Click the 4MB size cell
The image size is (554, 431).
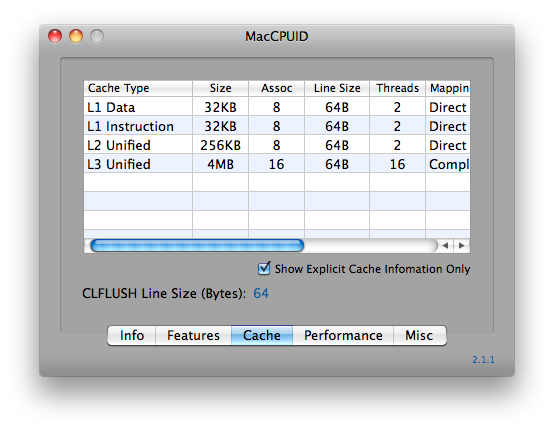coord(220,164)
